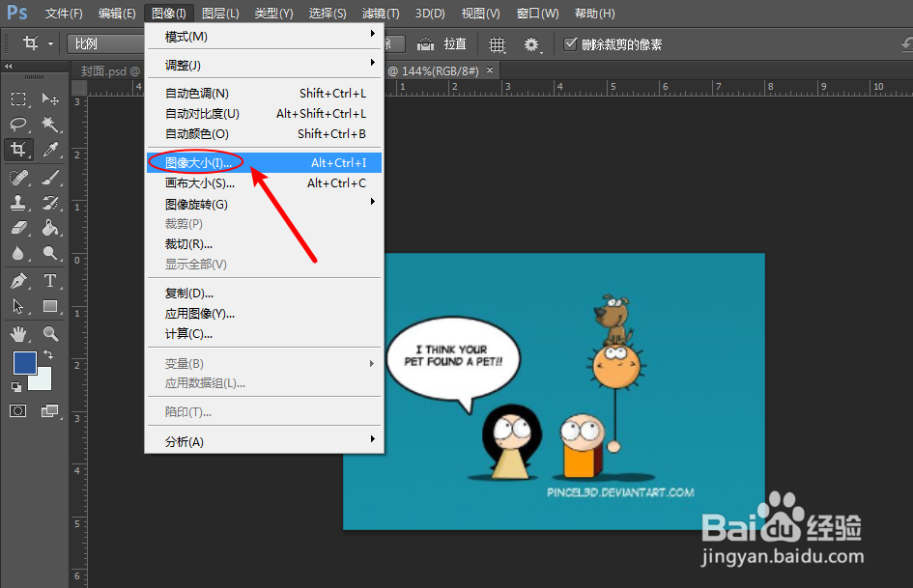Choose 画布大小(S) menu item
Screen dimensions: 913x588
click(265, 182)
